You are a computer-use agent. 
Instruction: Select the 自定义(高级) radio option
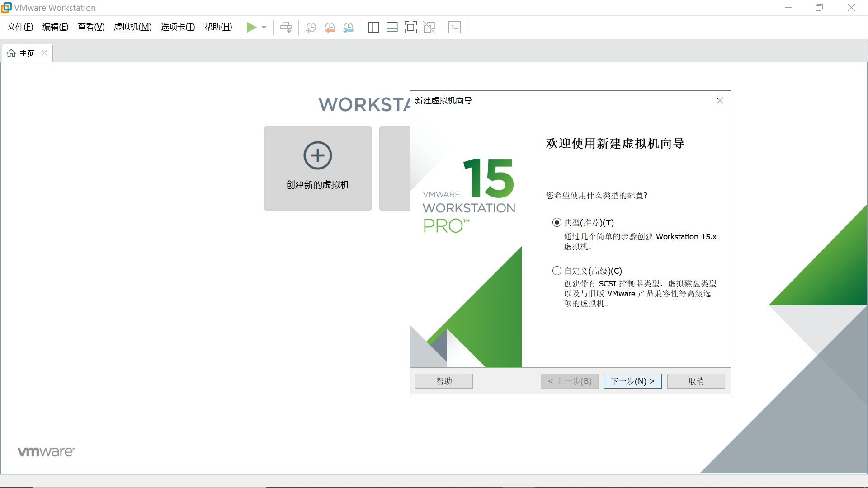pyautogui.click(x=557, y=271)
